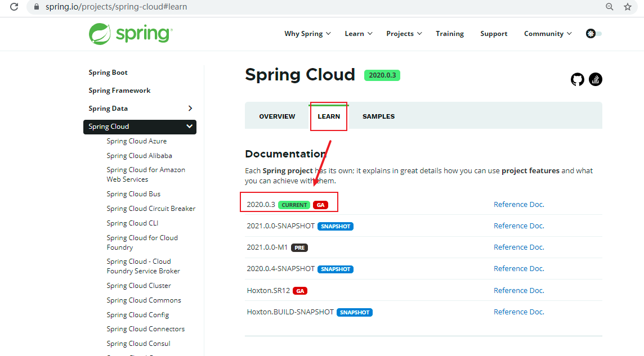
Task: Switch to the SAMPLES tab
Action: 378,116
